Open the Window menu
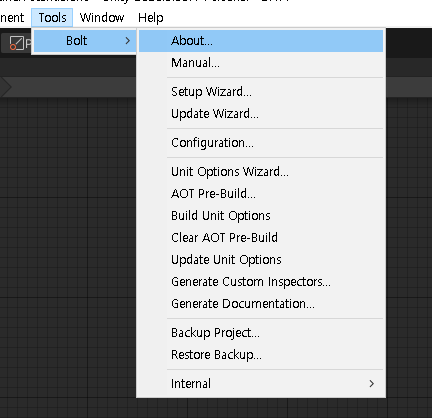 coord(102,18)
